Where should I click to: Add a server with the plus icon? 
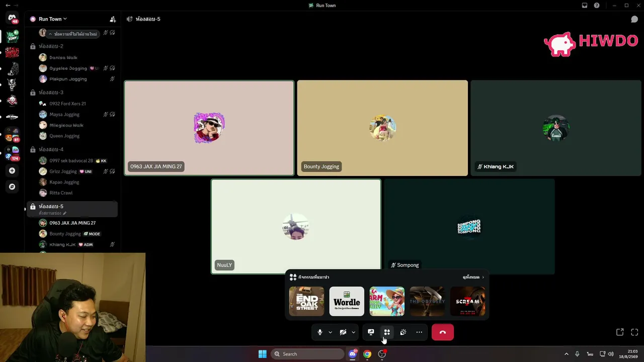pos(12,171)
